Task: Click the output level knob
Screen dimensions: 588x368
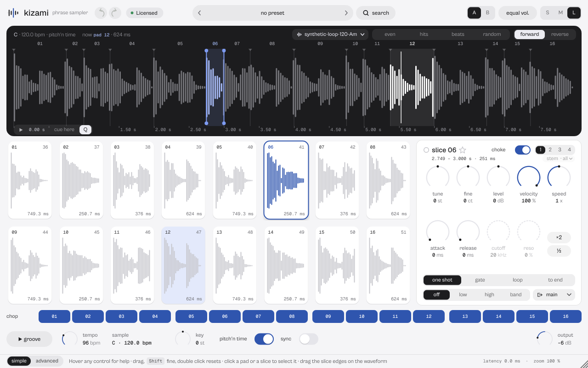Action: [x=545, y=339]
